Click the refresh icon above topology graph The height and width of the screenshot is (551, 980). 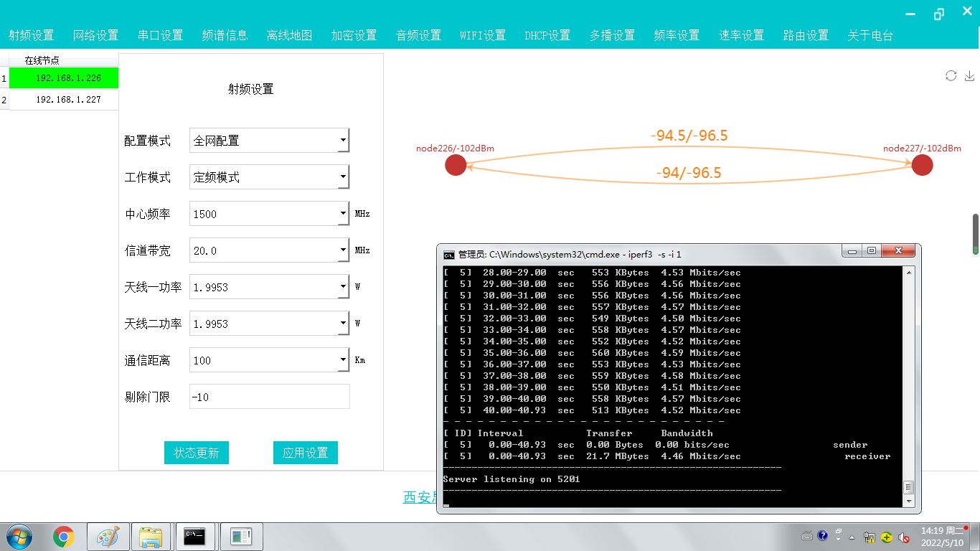[951, 75]
